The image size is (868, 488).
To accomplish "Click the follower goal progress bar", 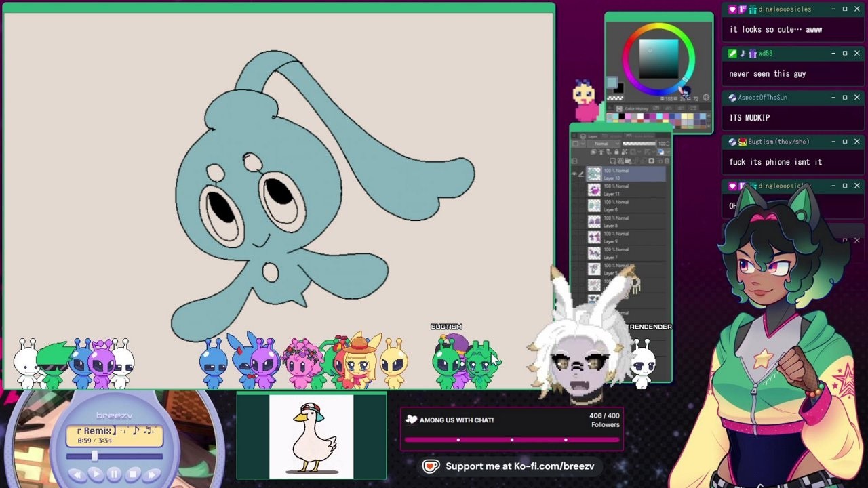I will point(512,440).
